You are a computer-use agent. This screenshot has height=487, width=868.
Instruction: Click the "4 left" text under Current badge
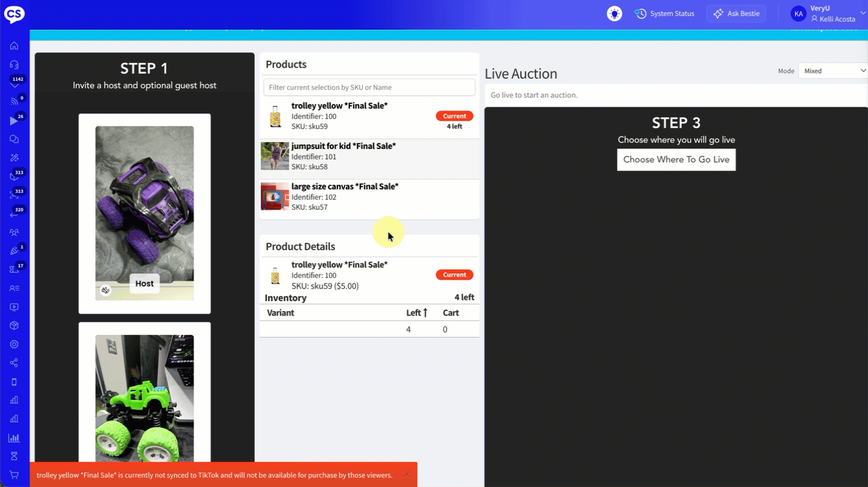[455, 126]
